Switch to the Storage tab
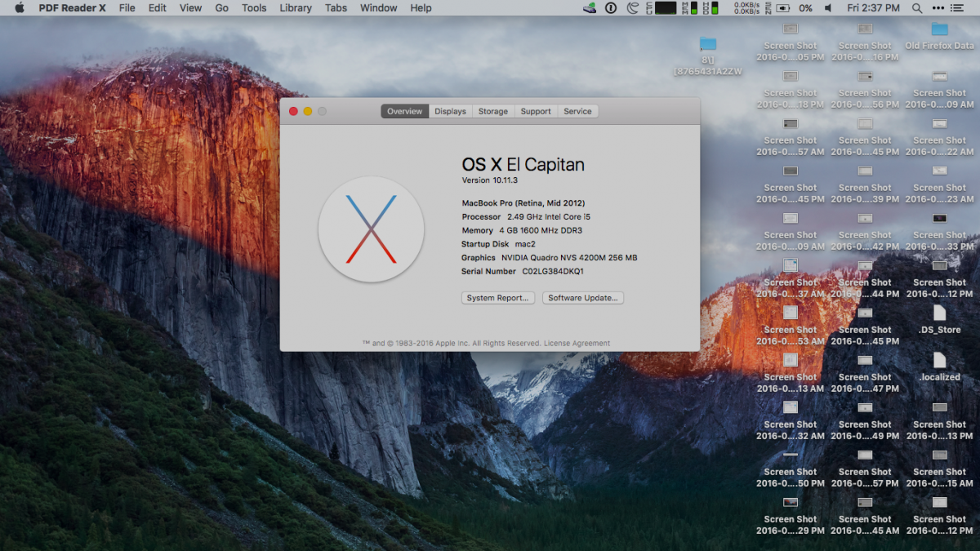 [492, 112]
